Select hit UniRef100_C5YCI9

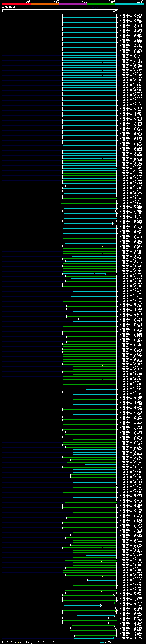click(131, 289)
